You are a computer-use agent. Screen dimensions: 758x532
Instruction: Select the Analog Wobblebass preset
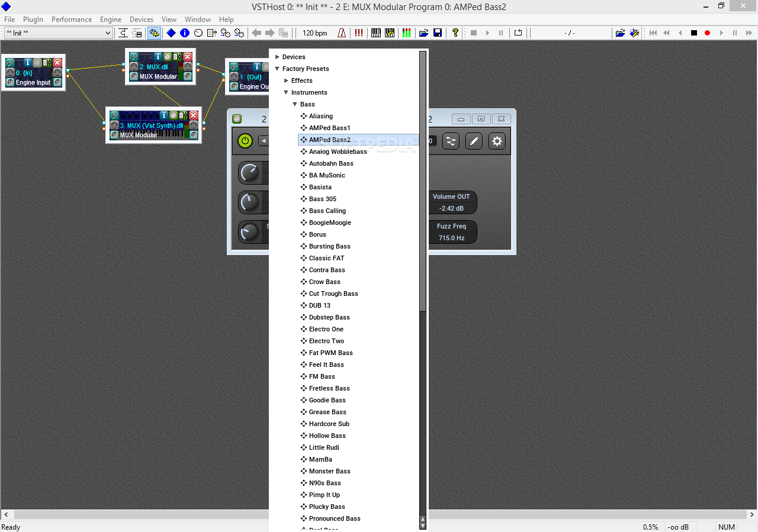pos(338,151)
